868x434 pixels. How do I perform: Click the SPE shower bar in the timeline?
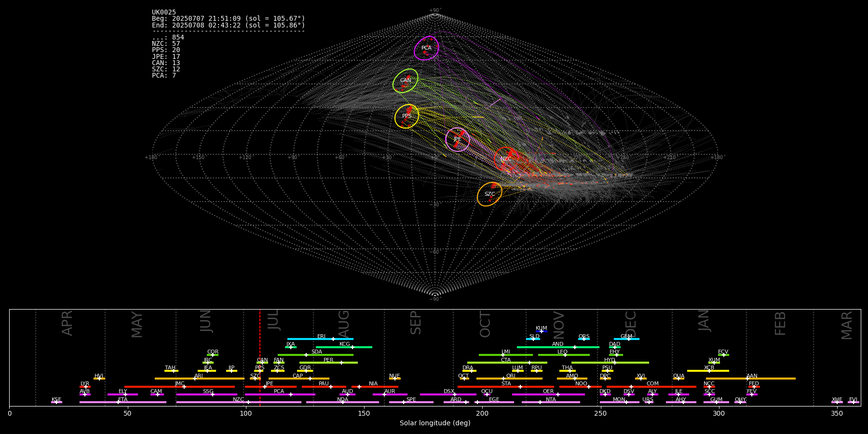(x=411, y=402)
